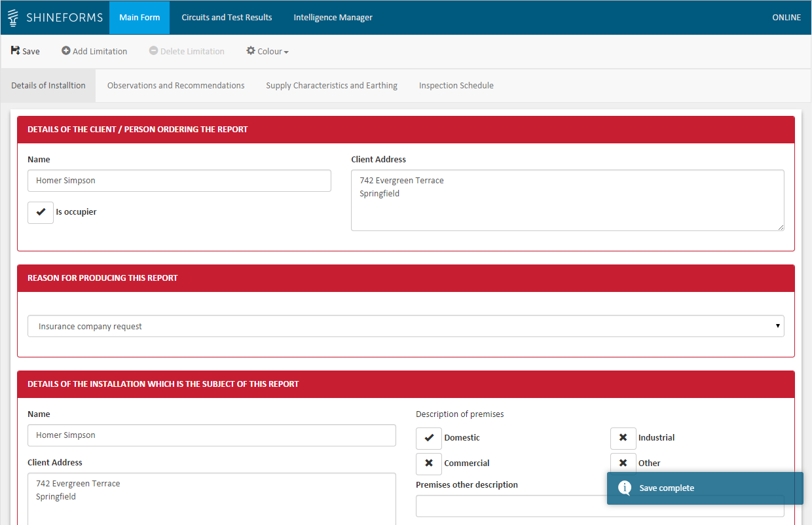The image size is (812, 525).
Task: Open the reason for report dropdown
Action: (405, 326)
